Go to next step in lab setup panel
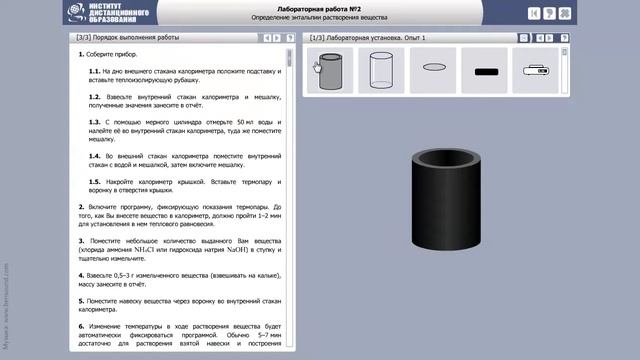 549,38
